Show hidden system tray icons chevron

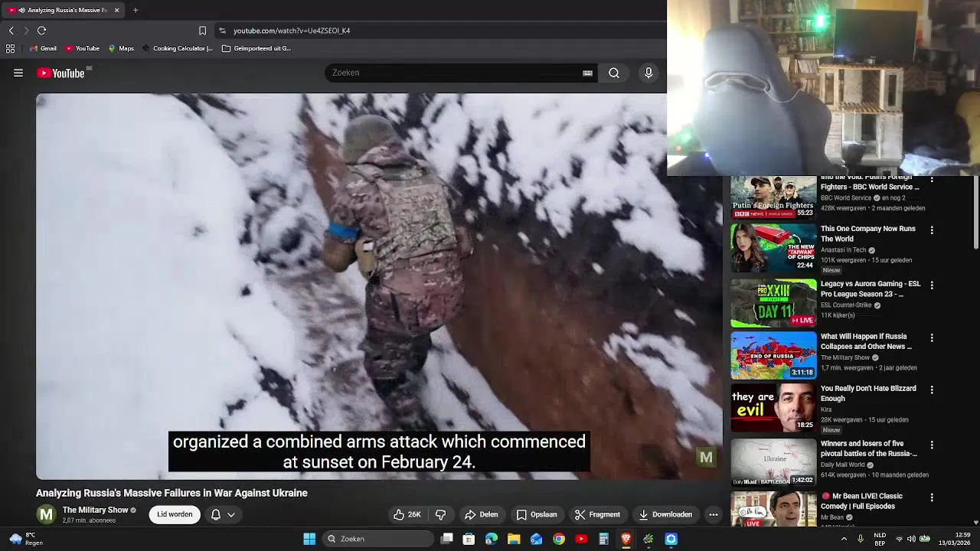[844, 539]
